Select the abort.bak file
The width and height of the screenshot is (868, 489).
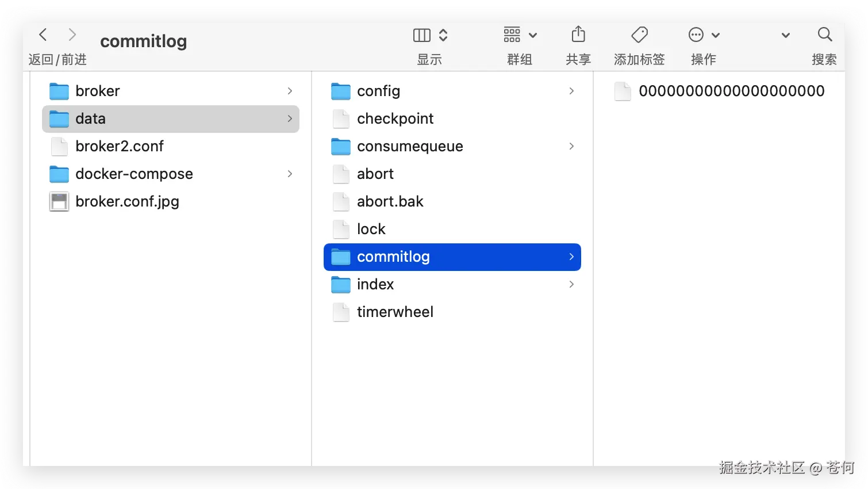click(390, 201)
